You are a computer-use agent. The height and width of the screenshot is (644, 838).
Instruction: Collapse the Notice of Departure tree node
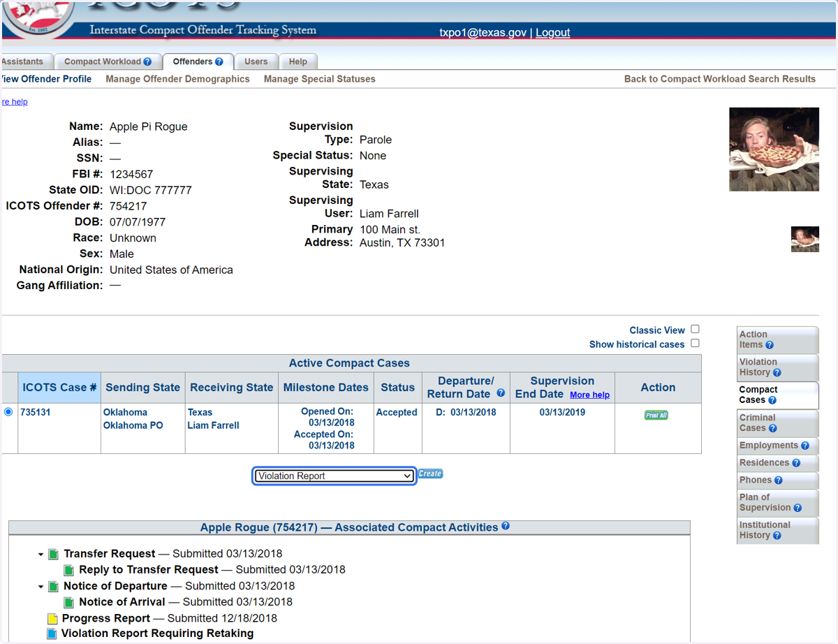(x=41, y=587)
